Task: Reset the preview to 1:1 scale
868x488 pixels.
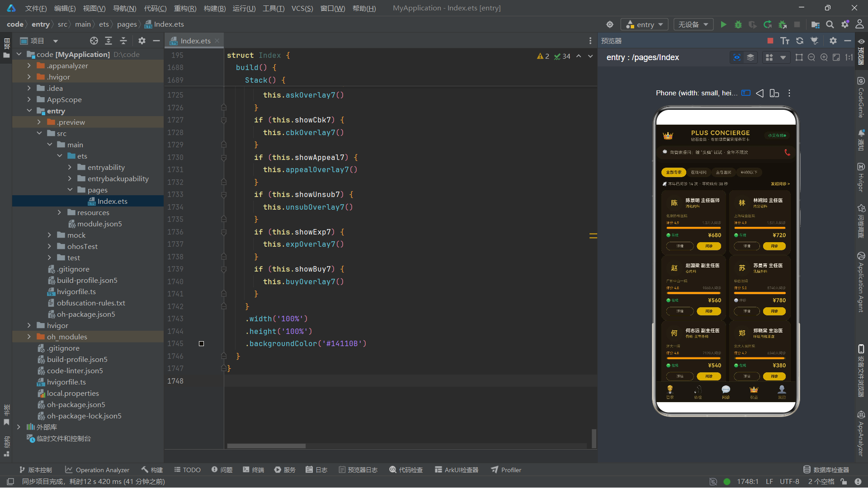Action: (x=849, y=57)
